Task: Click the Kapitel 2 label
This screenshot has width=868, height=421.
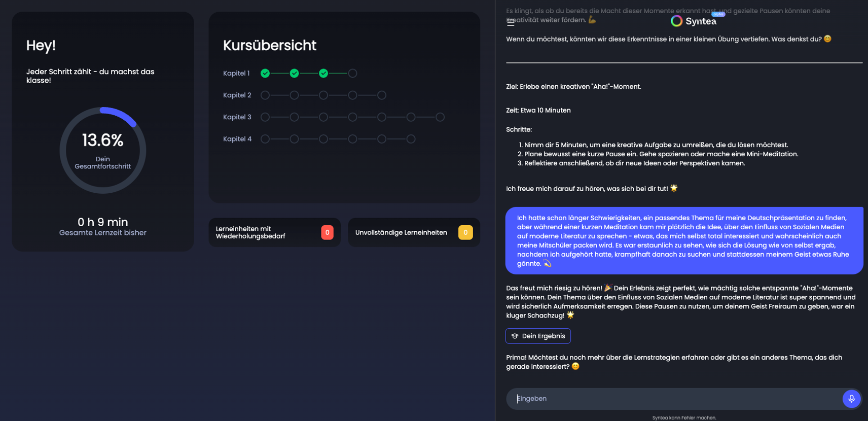Action: click(237, 95)
